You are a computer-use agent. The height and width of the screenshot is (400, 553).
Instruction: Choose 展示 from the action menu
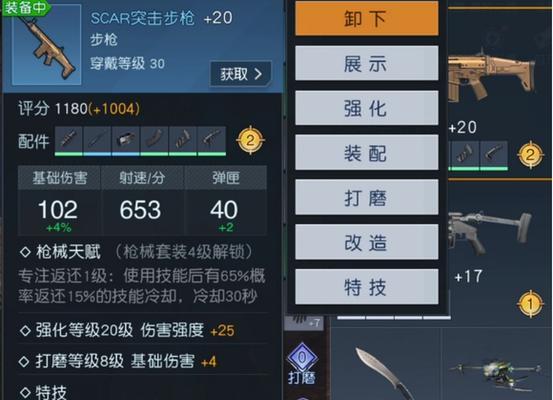point(367,63)
